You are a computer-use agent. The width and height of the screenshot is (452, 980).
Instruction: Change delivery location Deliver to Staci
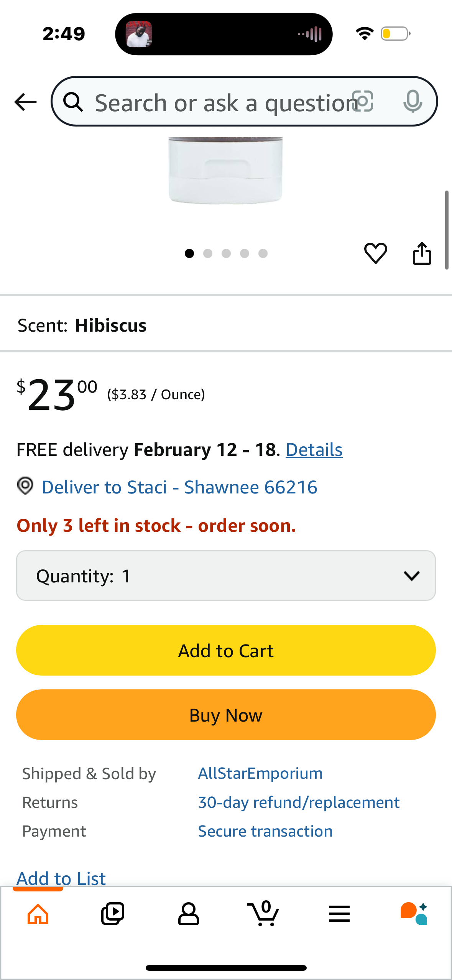[x=167, y=487]
